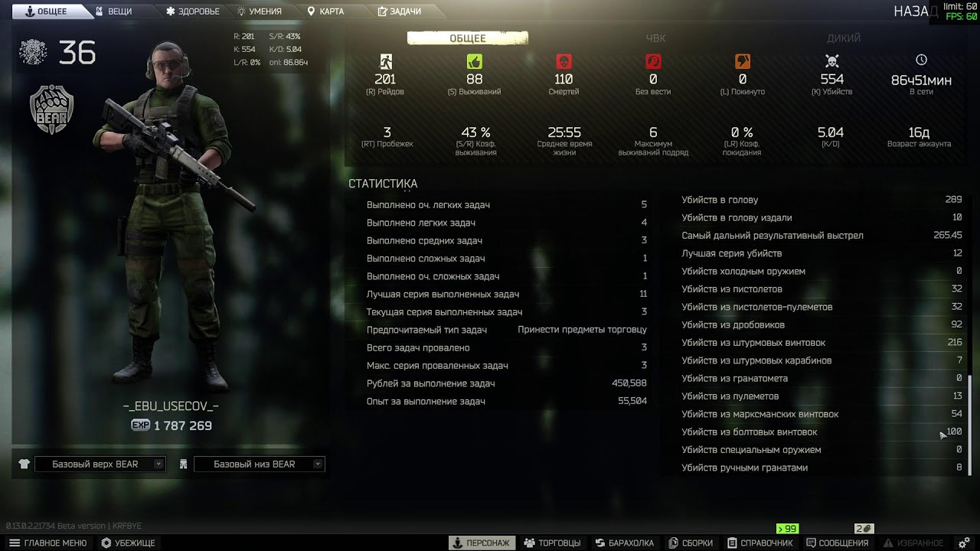Image resolution: width=980 pixels, height=551 pixels.
Task: Click the EXP badge near 1 787 269
Action: click(x=140, y=425)
